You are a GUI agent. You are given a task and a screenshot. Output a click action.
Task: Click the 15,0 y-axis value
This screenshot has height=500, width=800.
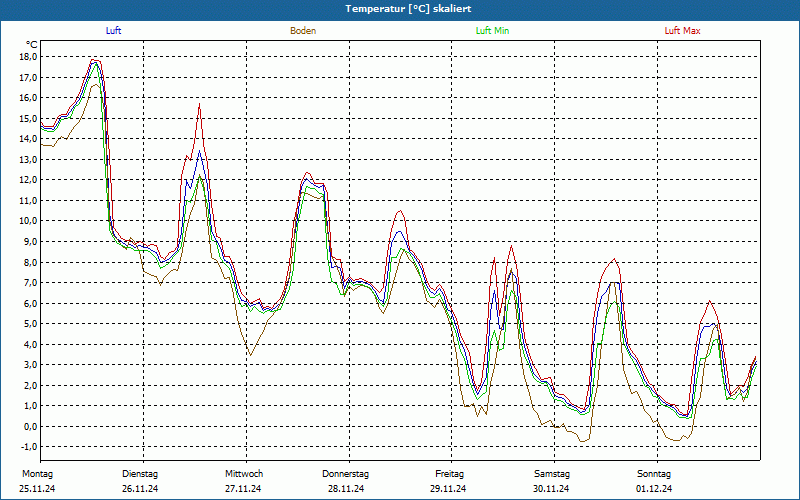coord(28,118)
